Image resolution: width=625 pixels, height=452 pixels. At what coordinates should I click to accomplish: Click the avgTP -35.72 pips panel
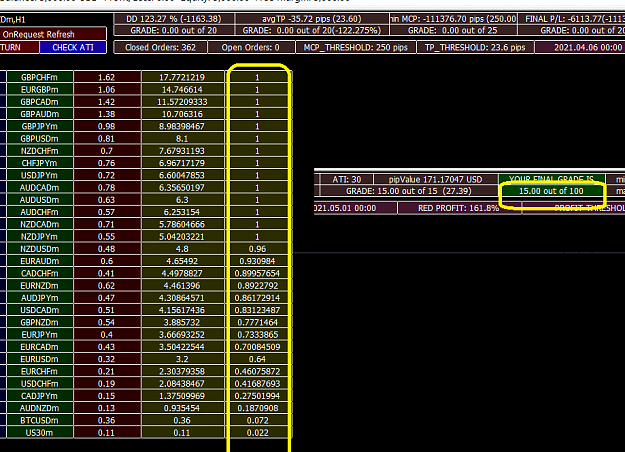pos(311,19)
